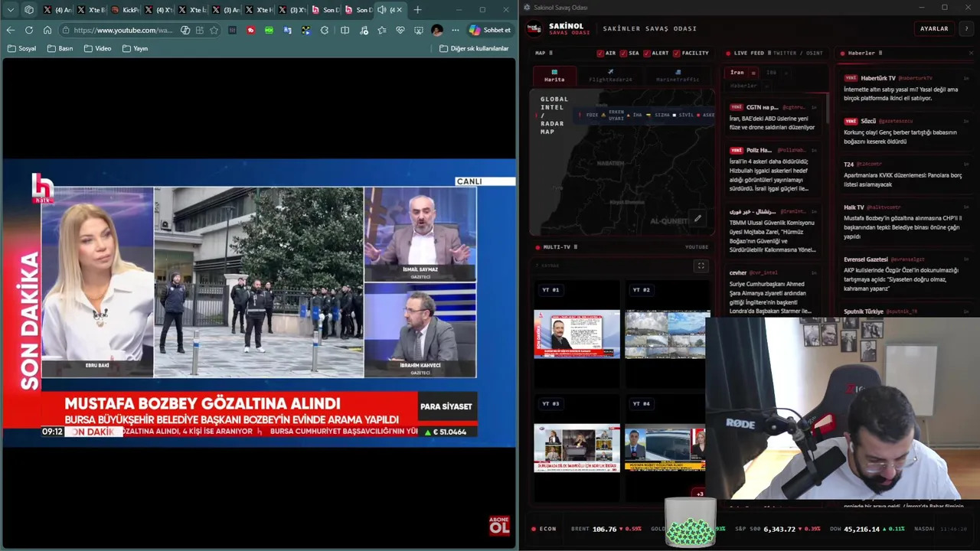Switch to first X (4) An tab
The image size is (980, 551).
57,10
